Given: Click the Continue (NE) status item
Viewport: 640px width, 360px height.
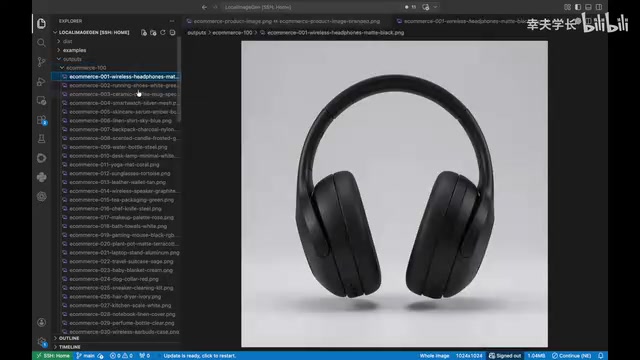Looking at the screenshot, I should 571,356.
